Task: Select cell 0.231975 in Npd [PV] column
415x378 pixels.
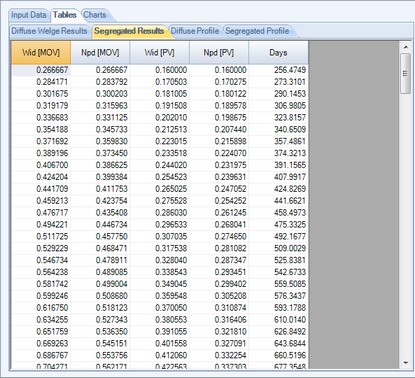Action: pyautogui.click(x=219, y=165)
